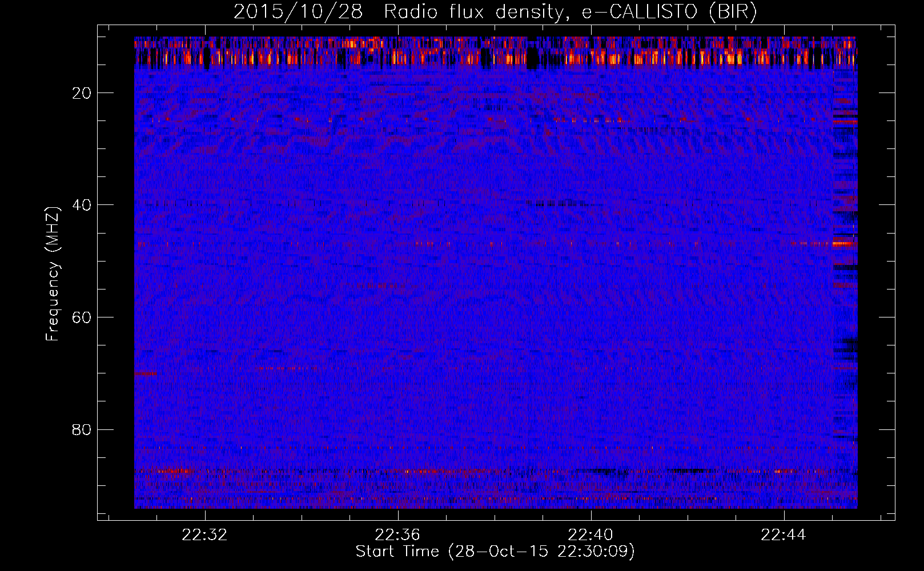Click the "Start Time (28-Oct-15 22:30:09)" axis label
924x571 pixels.
(495, 552)
